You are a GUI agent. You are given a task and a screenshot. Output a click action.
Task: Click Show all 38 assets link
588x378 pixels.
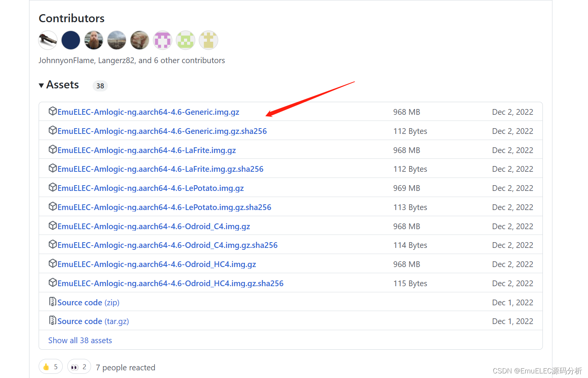coord(80,341)
